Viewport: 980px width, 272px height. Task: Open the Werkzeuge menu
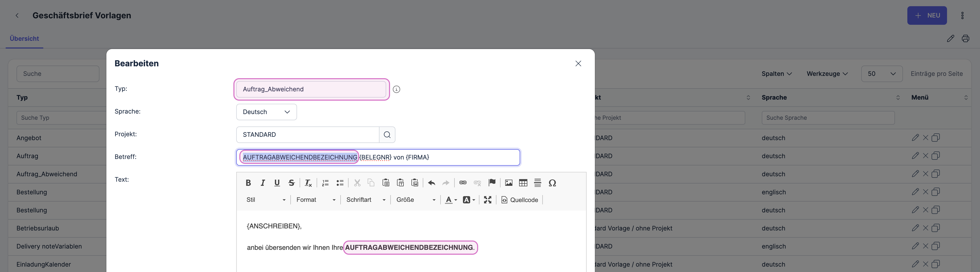(x=827, y=74)
